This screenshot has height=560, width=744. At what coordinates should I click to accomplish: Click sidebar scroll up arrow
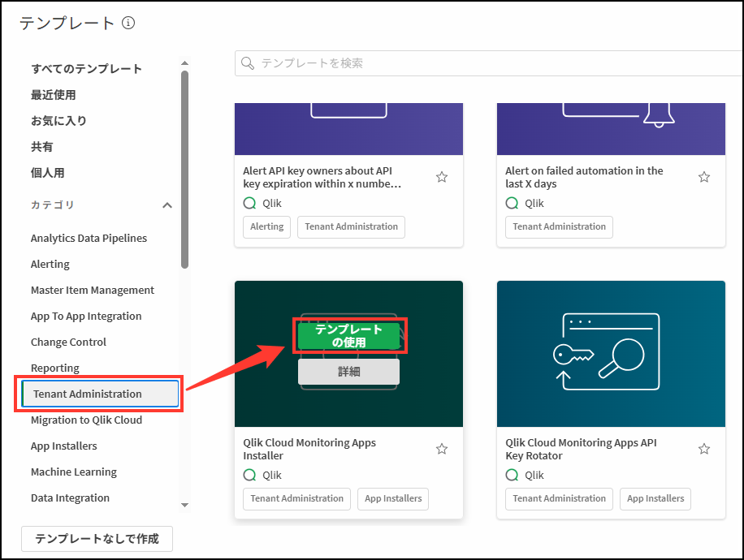[184, 63]
